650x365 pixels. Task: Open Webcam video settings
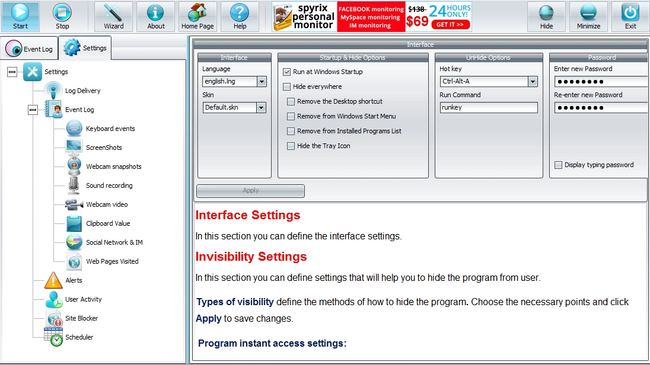click(x=107, y=204)
